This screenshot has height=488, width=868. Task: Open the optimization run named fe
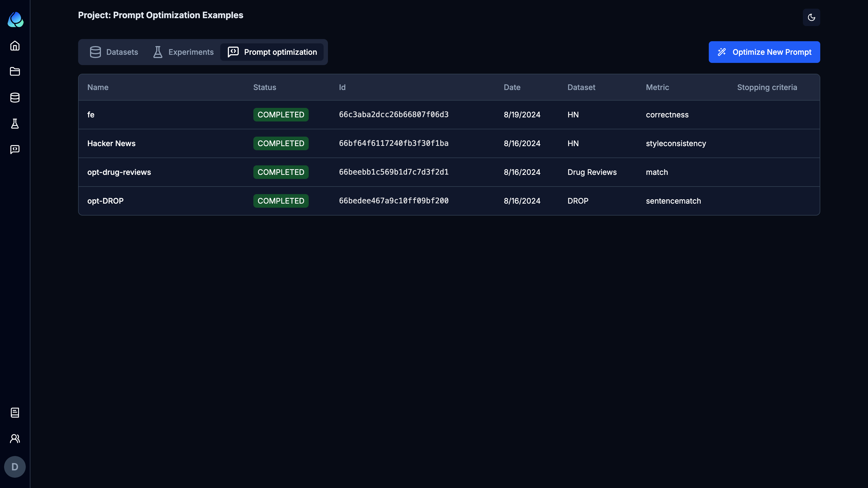91,114
